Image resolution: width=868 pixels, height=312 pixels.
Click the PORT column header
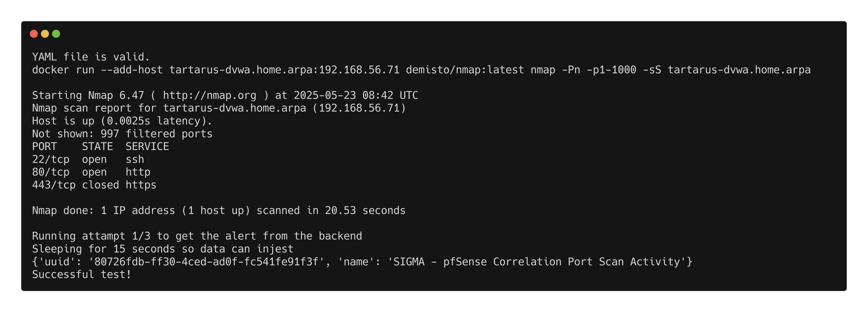pos(45,146)
